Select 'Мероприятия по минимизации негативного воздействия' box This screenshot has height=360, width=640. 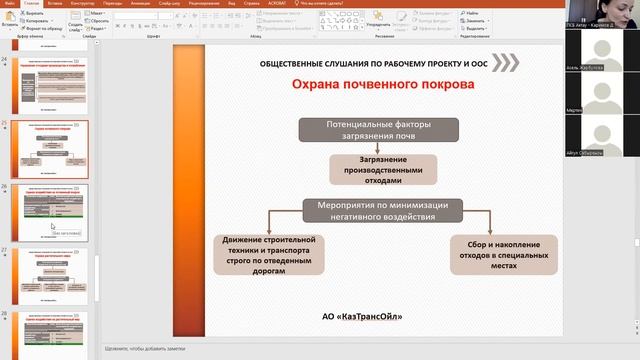[382, 211]
